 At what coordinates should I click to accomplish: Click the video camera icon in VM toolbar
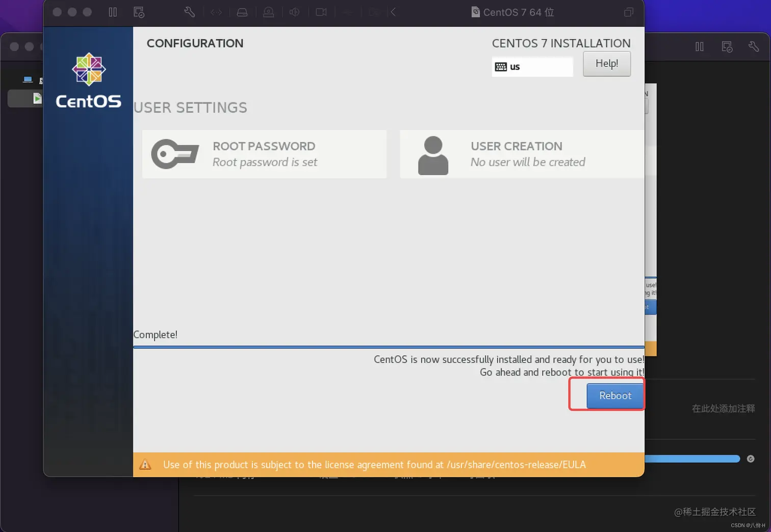click(321, 12)
